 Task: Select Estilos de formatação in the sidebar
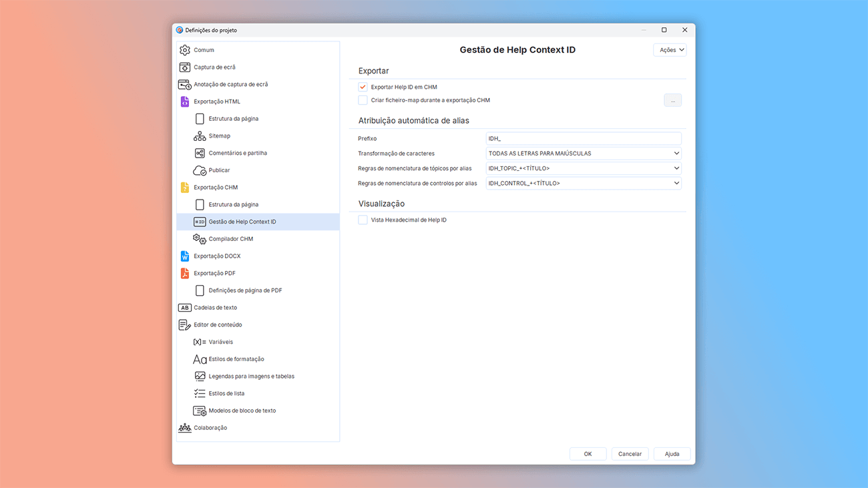pyautogui.click(x=236, y=359)
